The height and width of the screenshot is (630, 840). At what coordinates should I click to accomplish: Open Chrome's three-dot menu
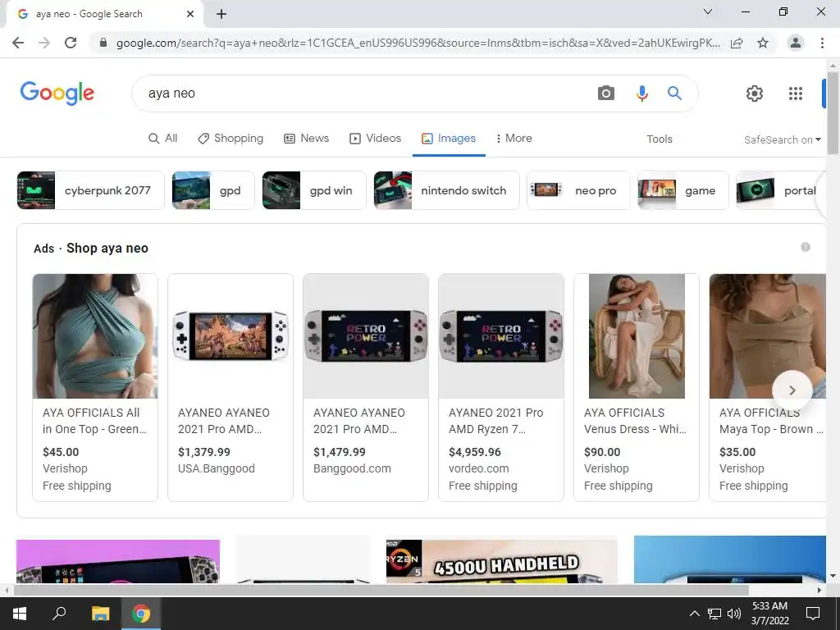point(822,43)
